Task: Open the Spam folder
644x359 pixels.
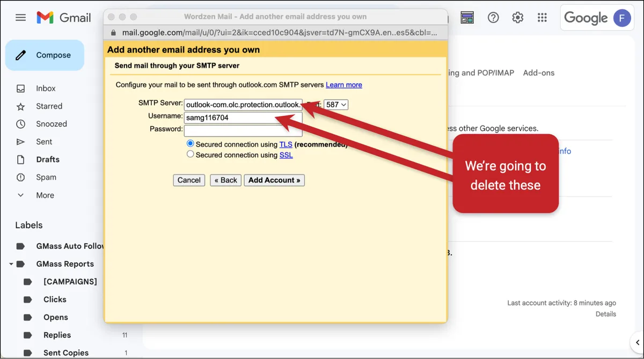Action: [46, 177]
